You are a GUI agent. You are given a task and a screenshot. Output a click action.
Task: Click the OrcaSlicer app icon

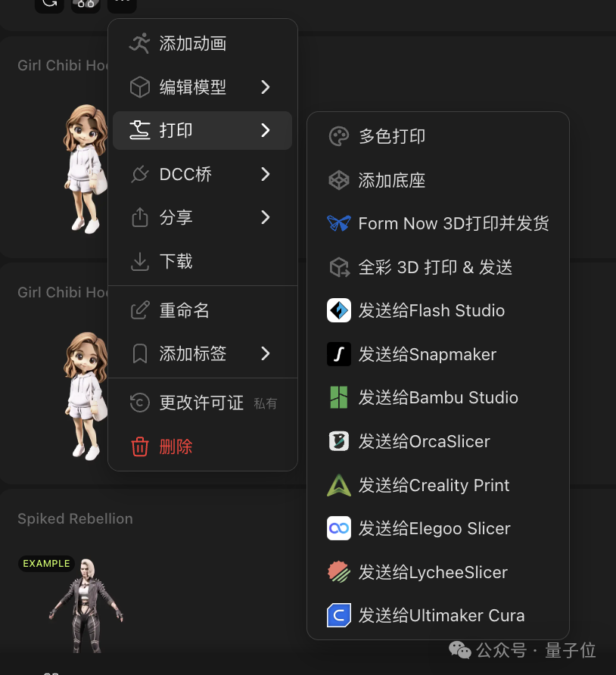pyautogui.click(x=339, y=441)
